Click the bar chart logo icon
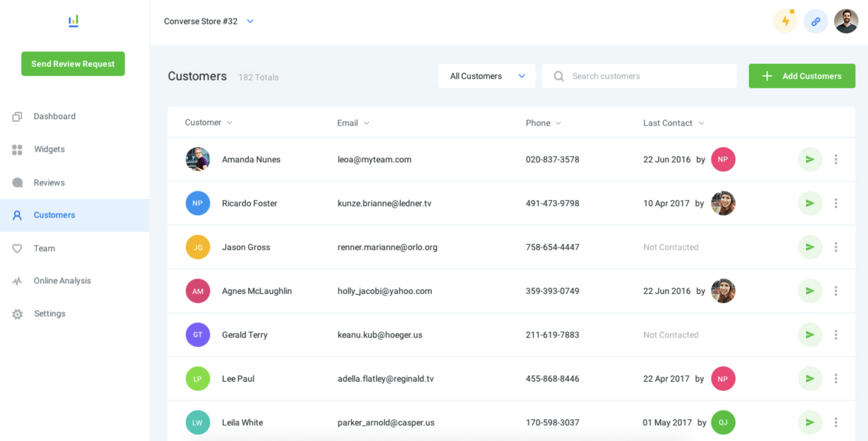868x441 pixels. pyautogui.click(x=73, y=21)
